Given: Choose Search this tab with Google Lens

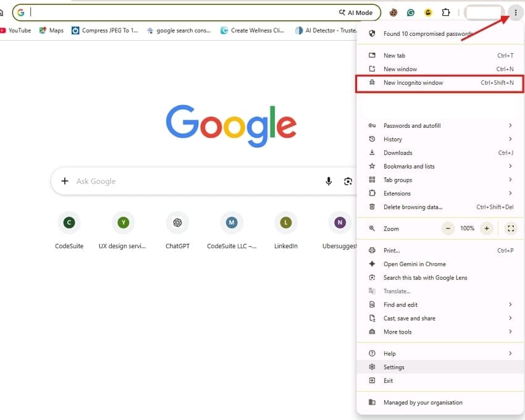Looking at the screenshot, I should tap(440, 278).
